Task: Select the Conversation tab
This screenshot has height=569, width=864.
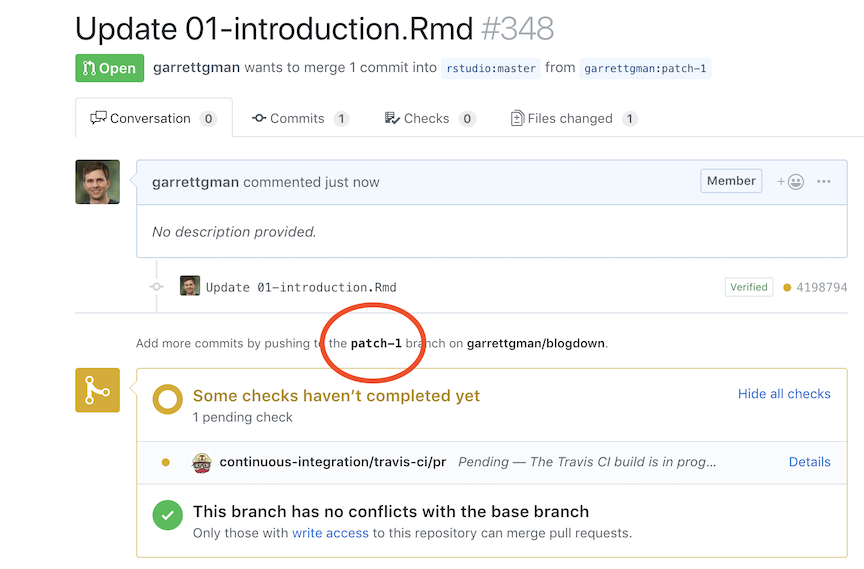Action: pyautogui.click(x=150, y=118)
